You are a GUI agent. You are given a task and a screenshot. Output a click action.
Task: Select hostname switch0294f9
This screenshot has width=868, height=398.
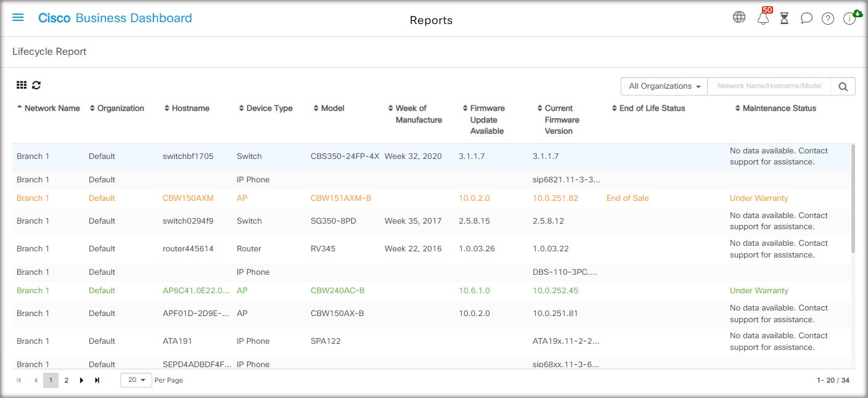189,221
